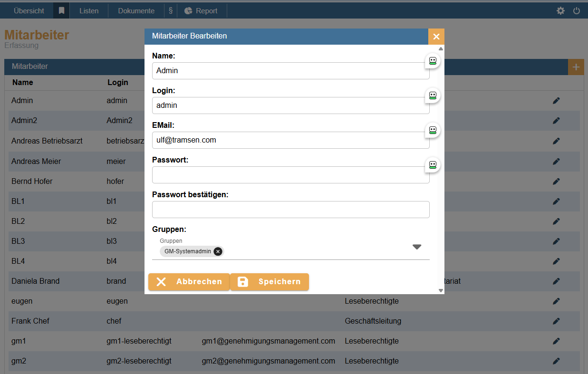Close the Mitarbeiter Bearbeiten dialog

[436, 37]
